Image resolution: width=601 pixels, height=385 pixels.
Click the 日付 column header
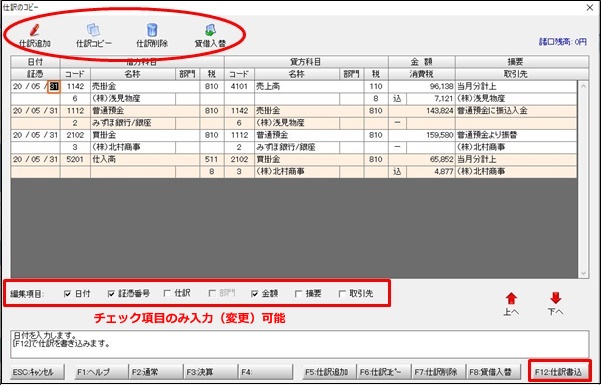click(x=35, y=62)
